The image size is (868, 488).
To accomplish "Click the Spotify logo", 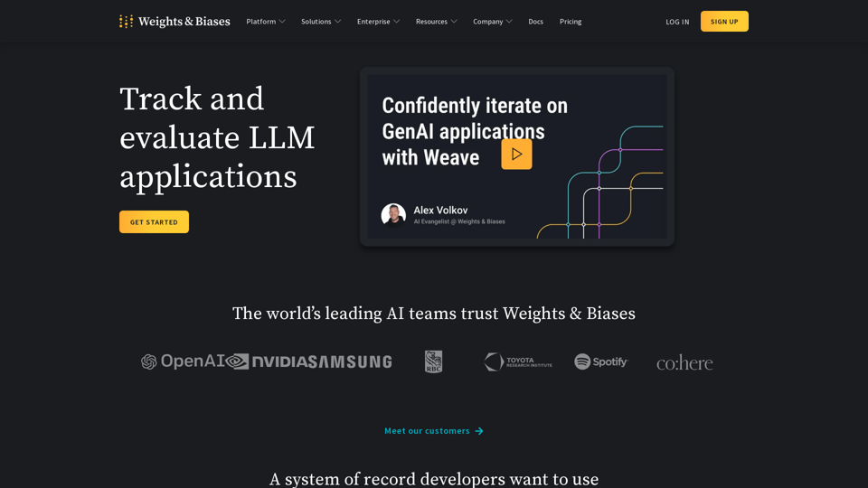I will (601, 361).
